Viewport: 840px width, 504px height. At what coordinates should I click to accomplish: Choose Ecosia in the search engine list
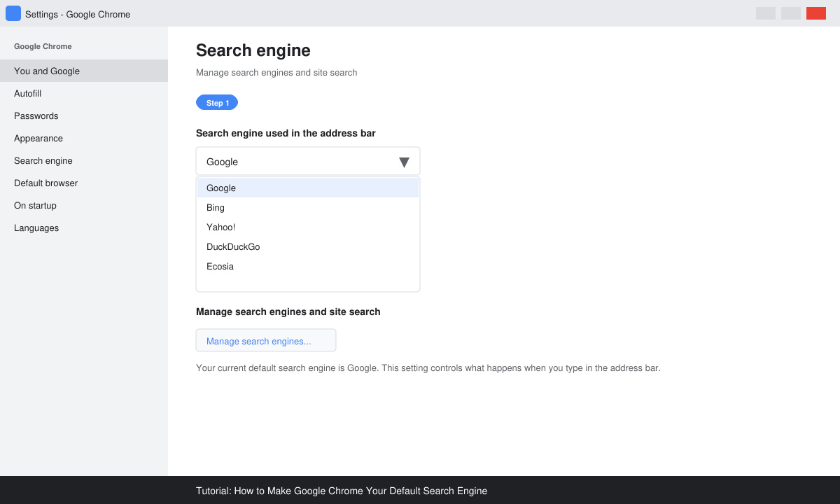[x=308, y=266]
